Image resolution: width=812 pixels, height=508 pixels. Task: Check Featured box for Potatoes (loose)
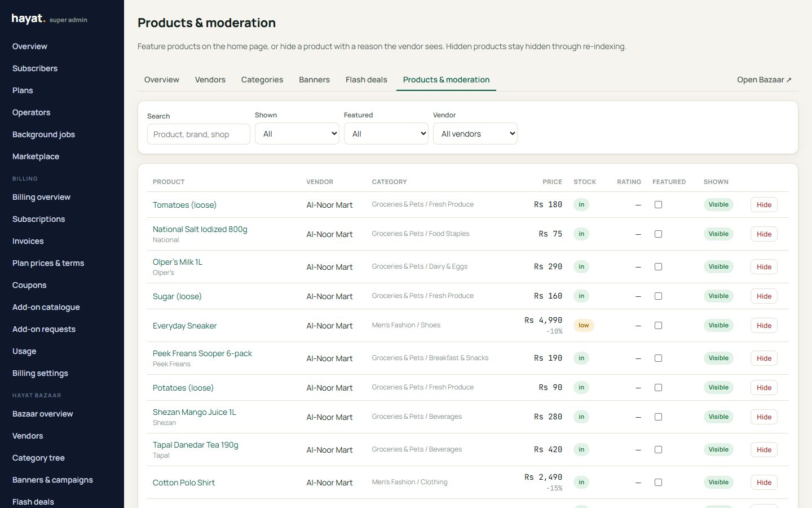coord(658,388)
